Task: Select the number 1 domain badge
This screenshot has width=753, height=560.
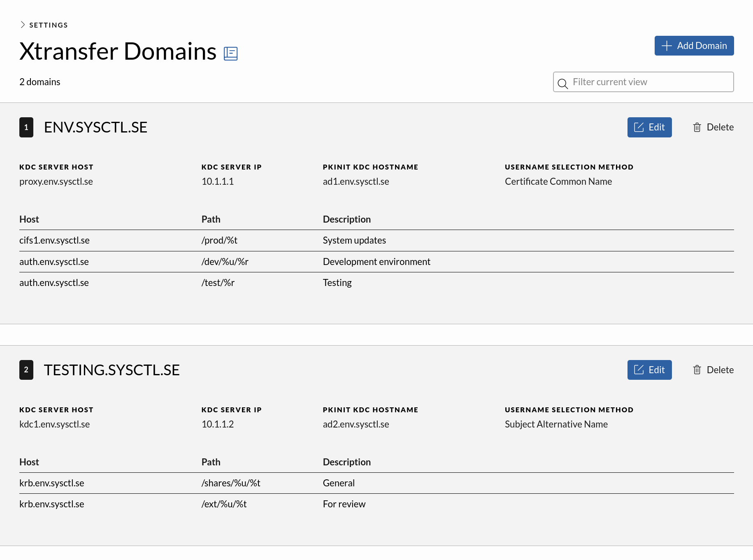Action: click(x=26, y=128)
